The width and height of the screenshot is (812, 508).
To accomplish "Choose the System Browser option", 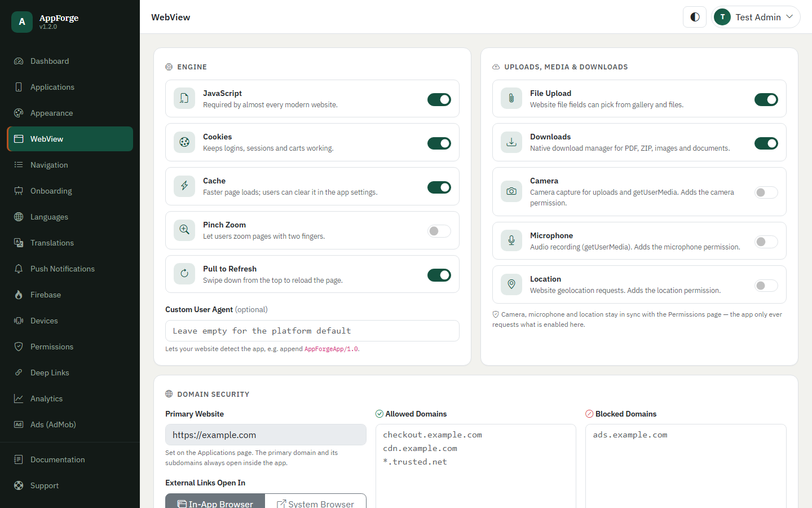I will point(315,501).
